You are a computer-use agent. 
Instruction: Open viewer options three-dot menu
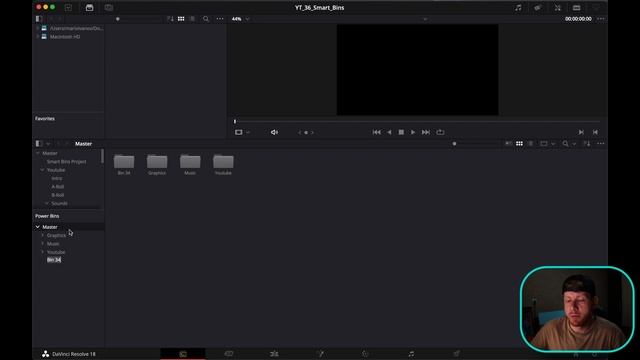click(600, 19)
